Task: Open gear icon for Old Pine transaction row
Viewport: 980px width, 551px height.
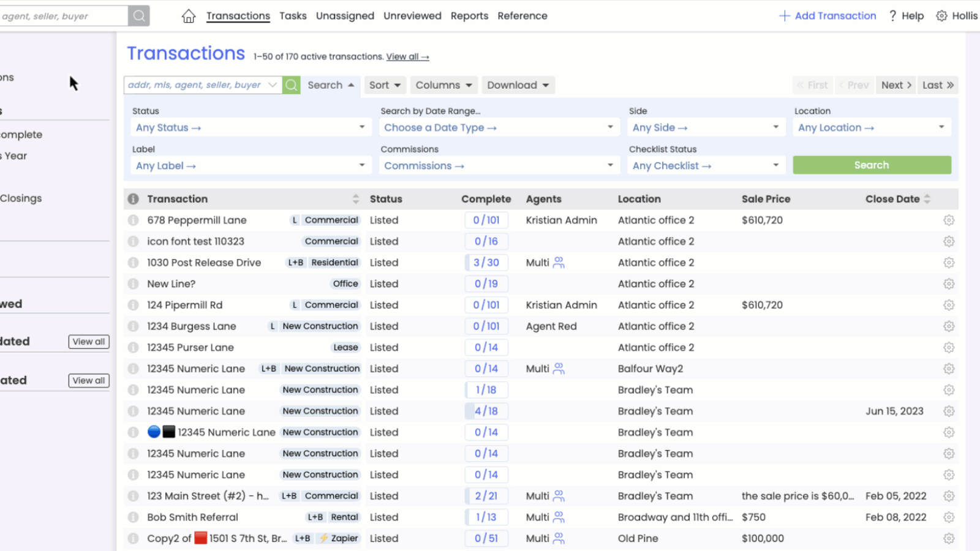Action: pos(949,539)
